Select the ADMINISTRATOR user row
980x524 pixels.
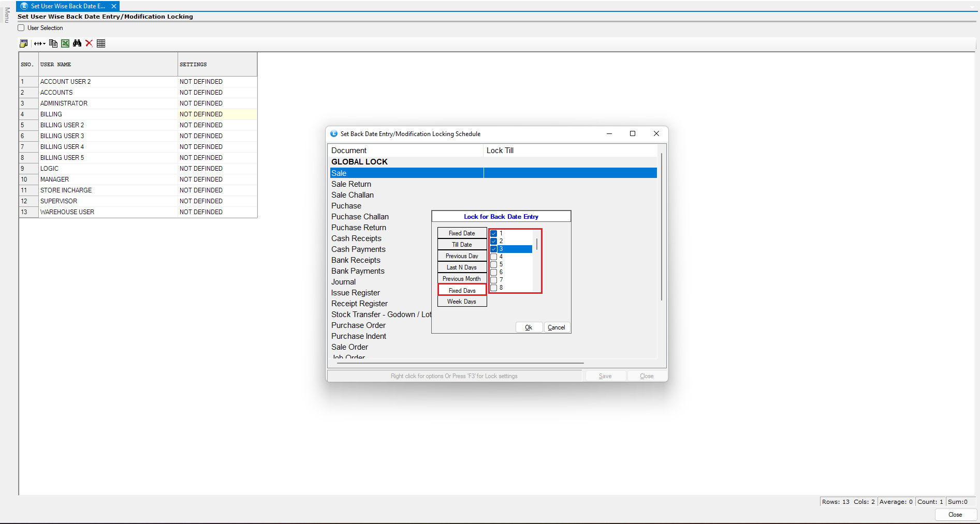pyautogui.click(x=64, y=103)
